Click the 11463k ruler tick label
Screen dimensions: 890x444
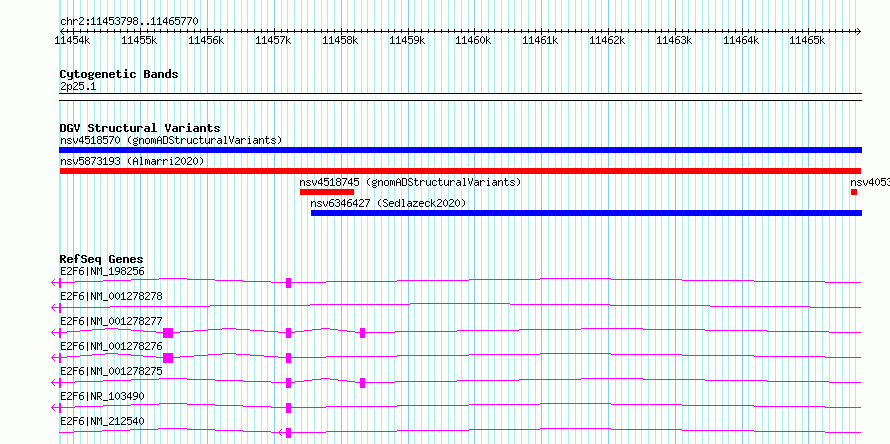tap(674, 40)
